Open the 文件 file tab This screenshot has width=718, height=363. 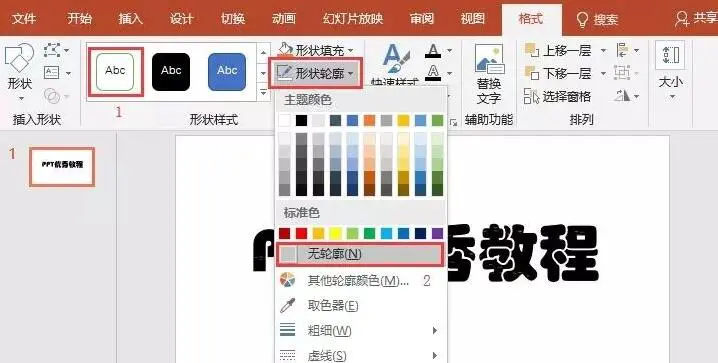coord(24,19)
